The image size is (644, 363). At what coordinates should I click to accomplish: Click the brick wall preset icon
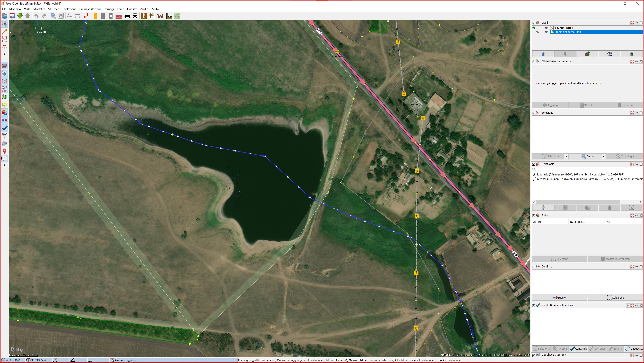click(x=119, y=16)
